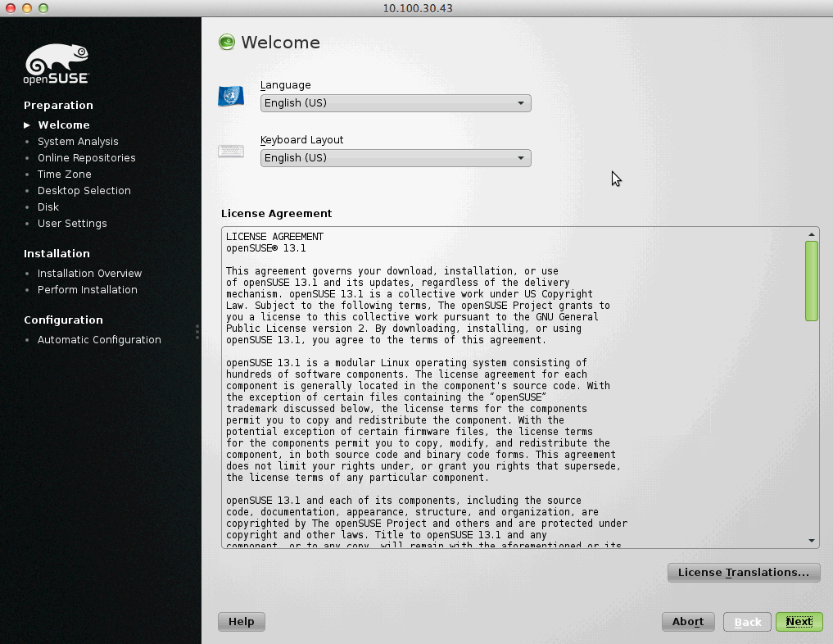Click the green Welcome header icon
This screenshot has width=833, height=644.
[x=227, y=42]
